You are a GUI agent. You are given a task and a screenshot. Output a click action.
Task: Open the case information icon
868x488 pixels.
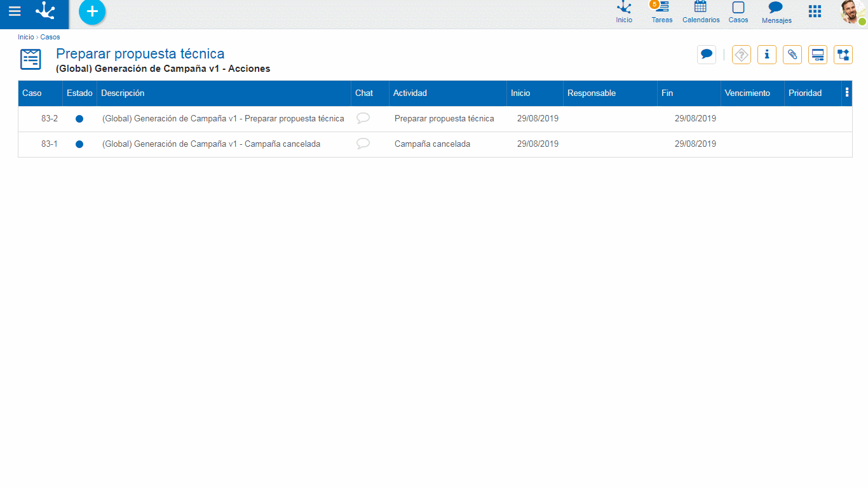[767, 55]
